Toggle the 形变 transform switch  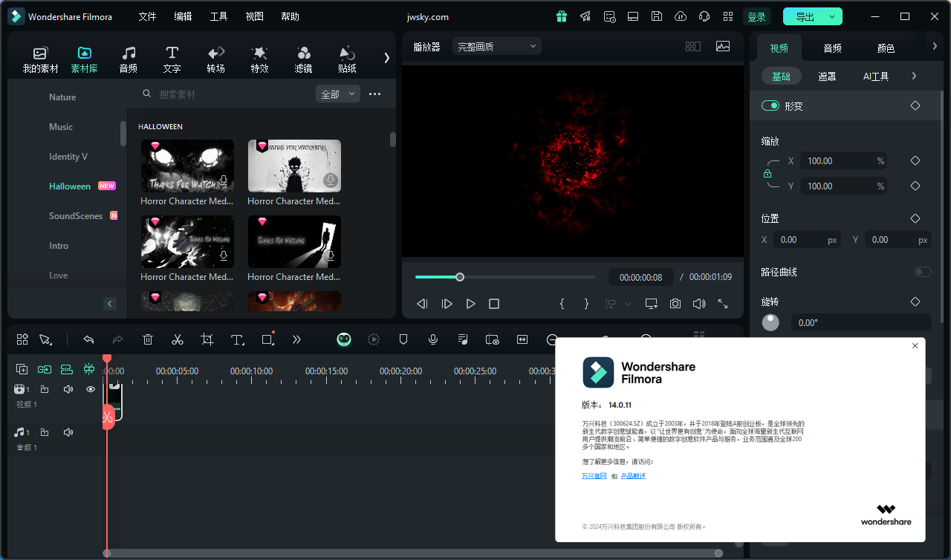pos(770,106)
